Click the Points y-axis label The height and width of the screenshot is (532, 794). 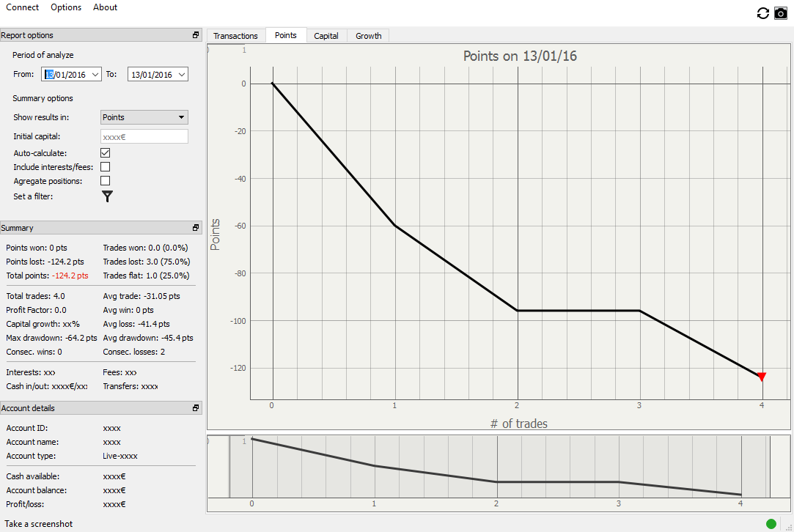[215, 234]
